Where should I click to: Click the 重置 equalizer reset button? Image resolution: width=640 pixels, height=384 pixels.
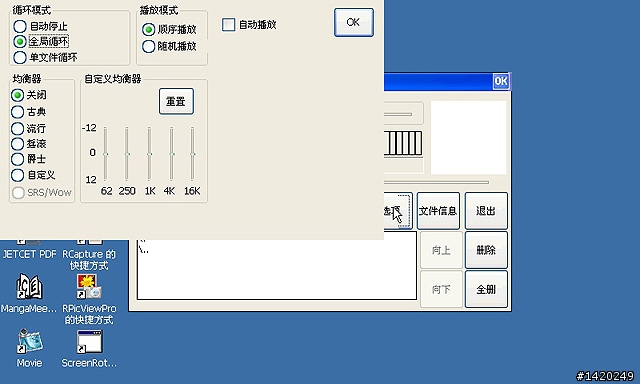click(x=176, y=101)
